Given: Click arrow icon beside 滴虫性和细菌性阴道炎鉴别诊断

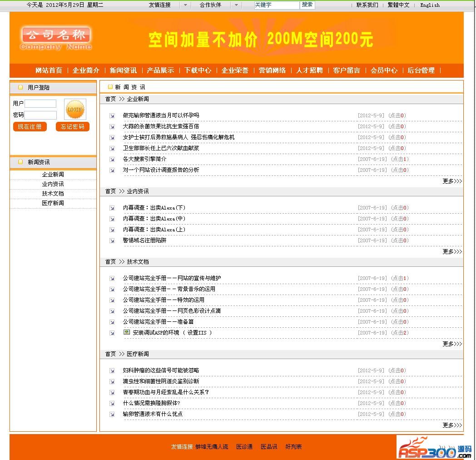Looking at the screenshot, I should [112, 382].
